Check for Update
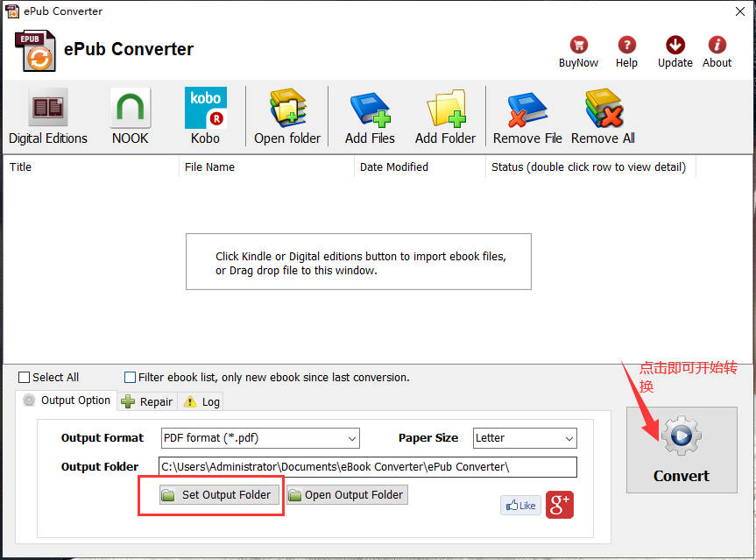 (675, 52)
